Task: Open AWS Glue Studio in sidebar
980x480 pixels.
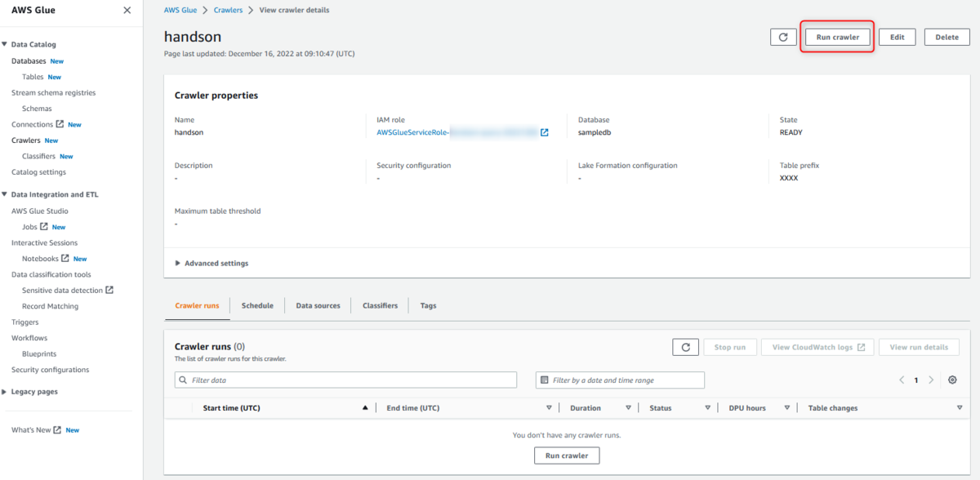Action: coord(40,211)
